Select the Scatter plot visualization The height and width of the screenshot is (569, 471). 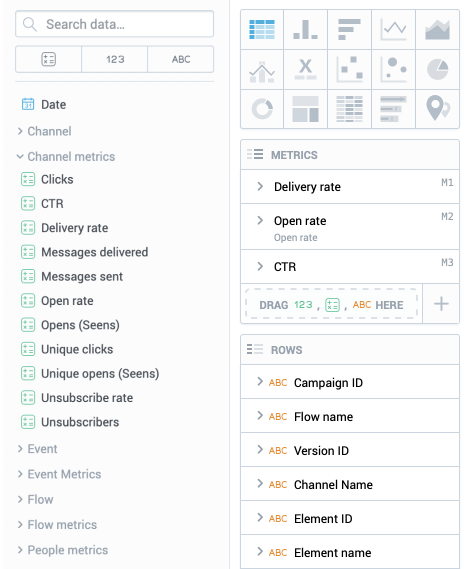point(349,69)
